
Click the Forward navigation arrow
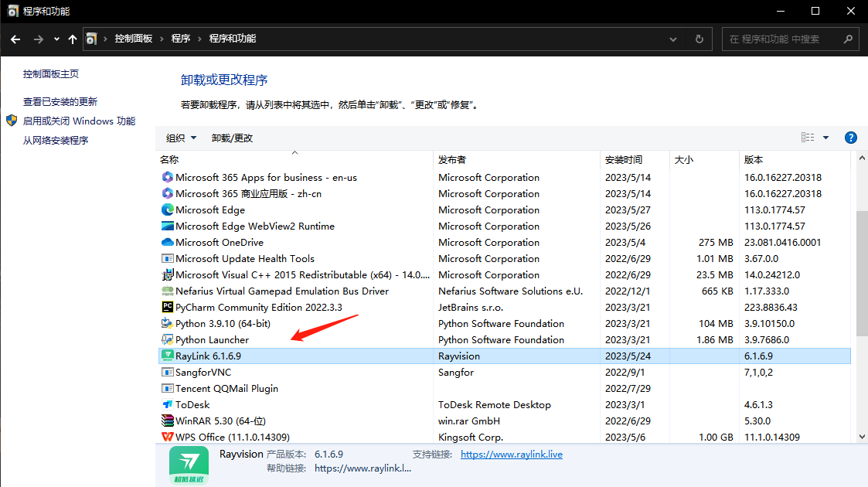(x=38, y=39)
